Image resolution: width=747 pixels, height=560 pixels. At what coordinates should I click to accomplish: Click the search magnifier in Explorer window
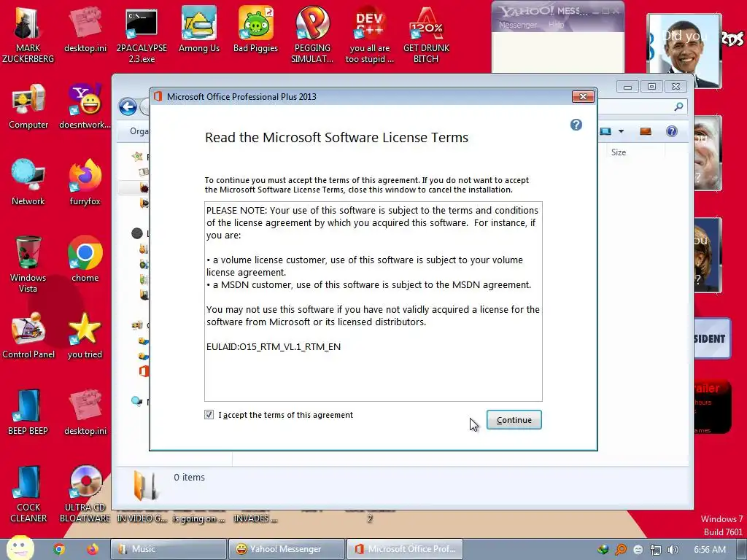point(678,106)
